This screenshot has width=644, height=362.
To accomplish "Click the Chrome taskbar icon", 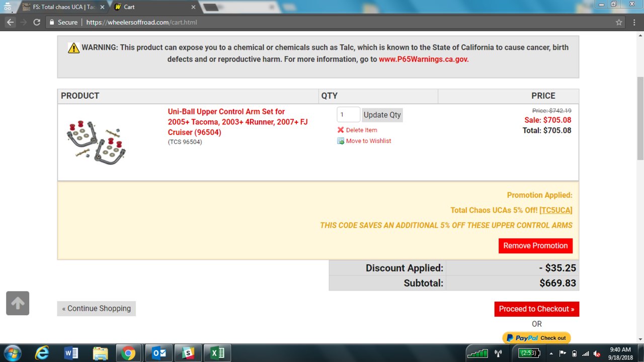I will click(129, 353).
